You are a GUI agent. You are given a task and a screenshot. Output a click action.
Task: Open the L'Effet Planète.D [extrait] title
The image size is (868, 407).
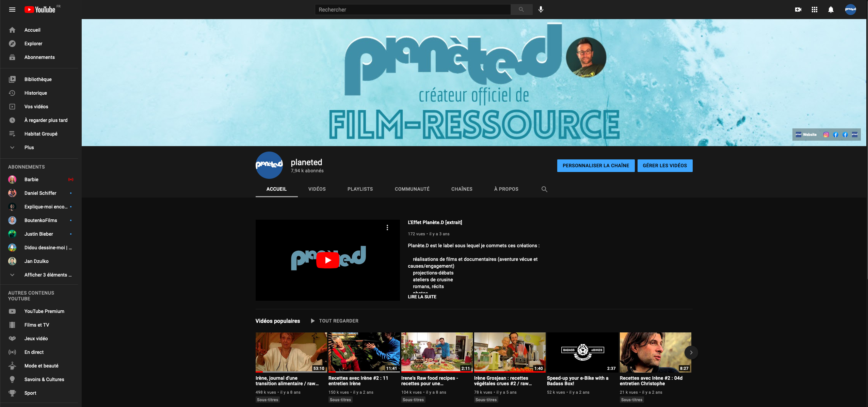coord(435,222)
